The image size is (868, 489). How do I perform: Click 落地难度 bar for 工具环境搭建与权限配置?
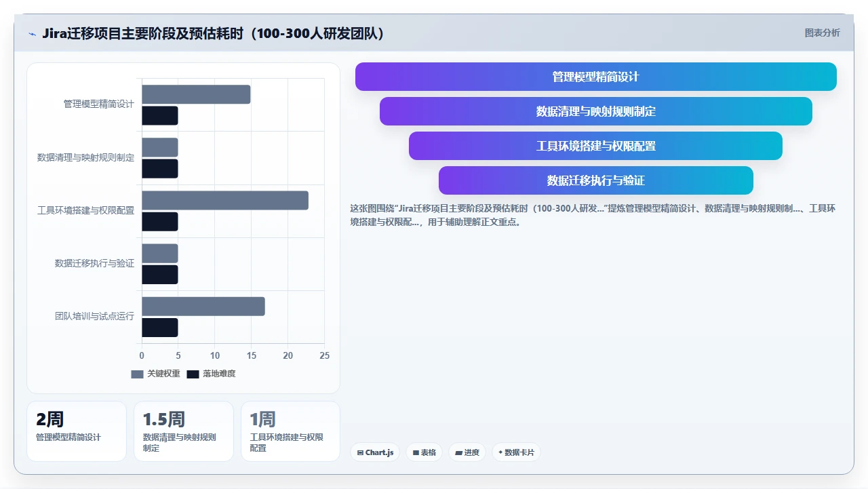click(x=160, y=222)
